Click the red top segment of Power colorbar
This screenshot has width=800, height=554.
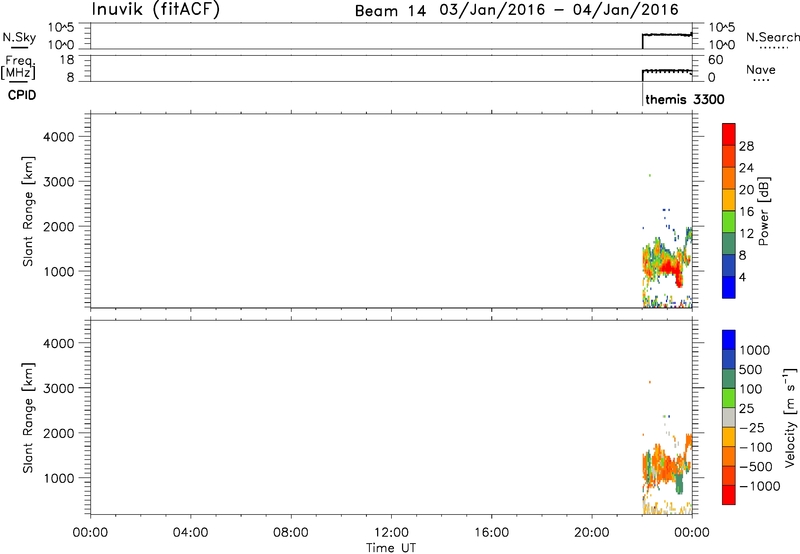pyautogui.click(x=729, y=135)
